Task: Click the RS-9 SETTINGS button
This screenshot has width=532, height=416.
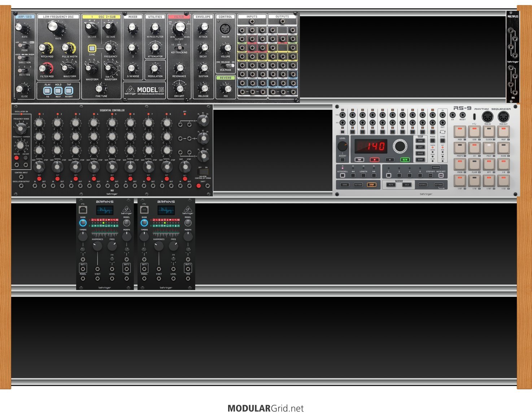Action: (x=439, y=185)
